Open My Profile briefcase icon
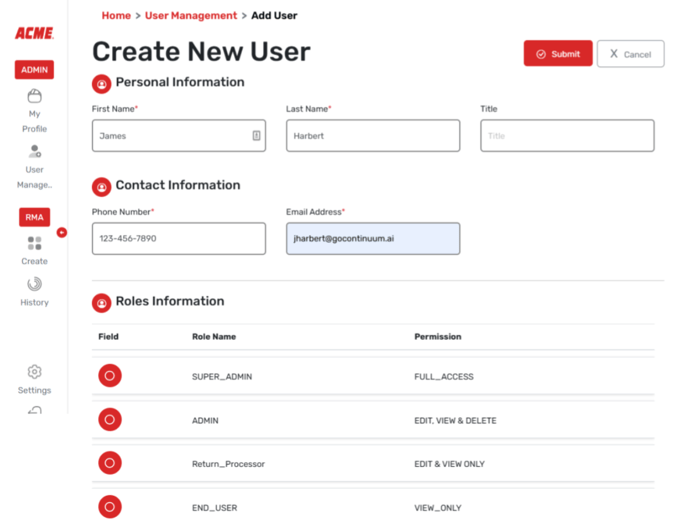 tap(34, 96)
